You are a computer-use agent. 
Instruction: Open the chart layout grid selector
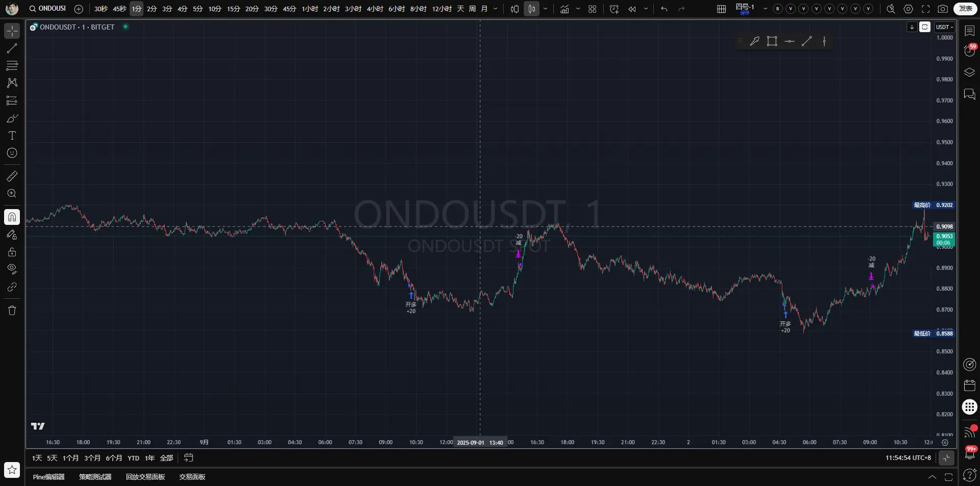pos(721,9)
